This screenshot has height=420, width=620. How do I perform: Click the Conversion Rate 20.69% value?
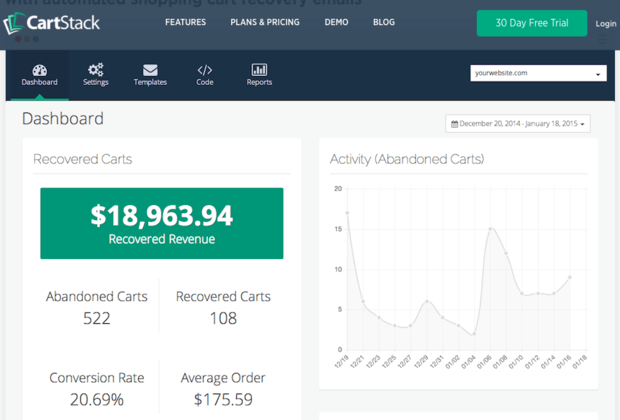(97, 399)
